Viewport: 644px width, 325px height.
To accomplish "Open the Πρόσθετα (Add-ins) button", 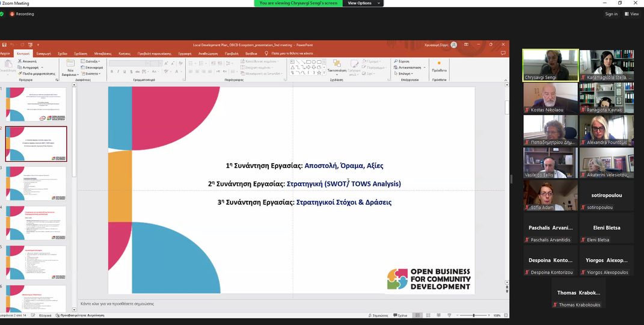I will (439, 65).
